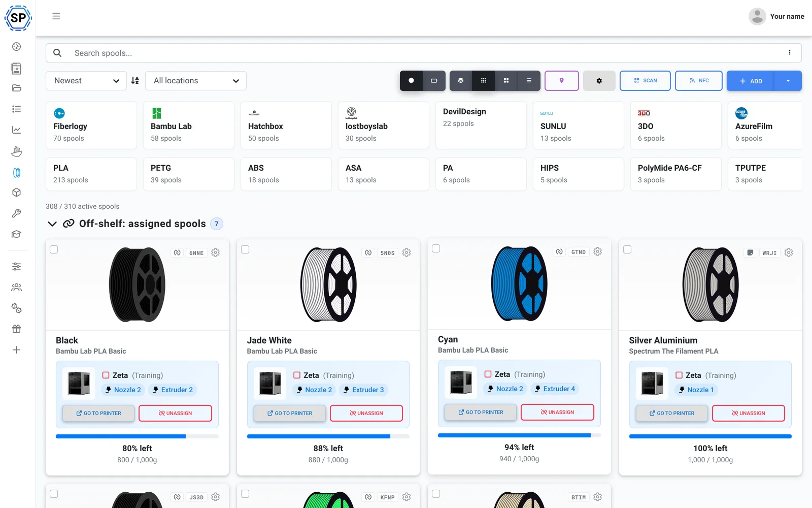This screenshot has height=508, width=812.
Task: Select the small grid view
Action: [484, 81]
